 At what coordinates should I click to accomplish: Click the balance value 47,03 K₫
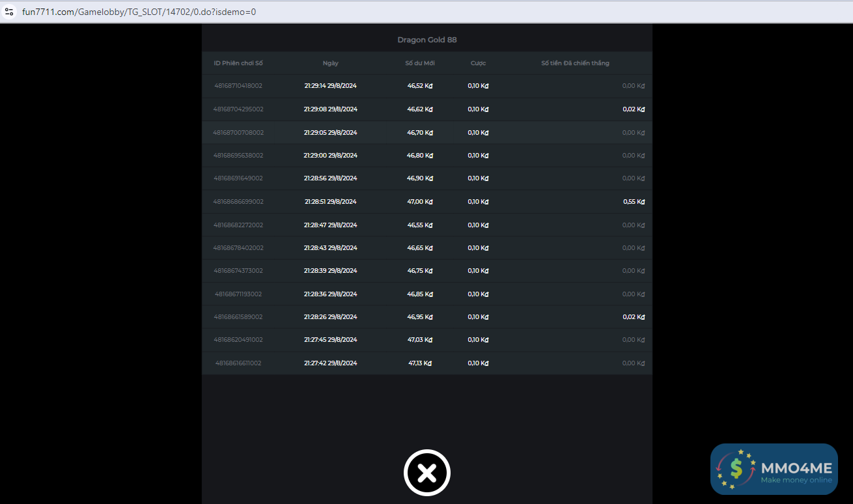pos(420,340)
